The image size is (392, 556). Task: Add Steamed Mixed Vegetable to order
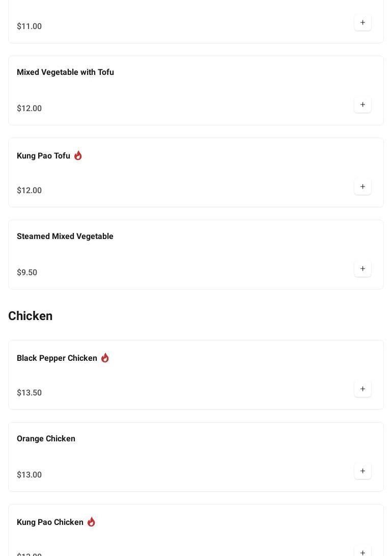tap(362, 269)
